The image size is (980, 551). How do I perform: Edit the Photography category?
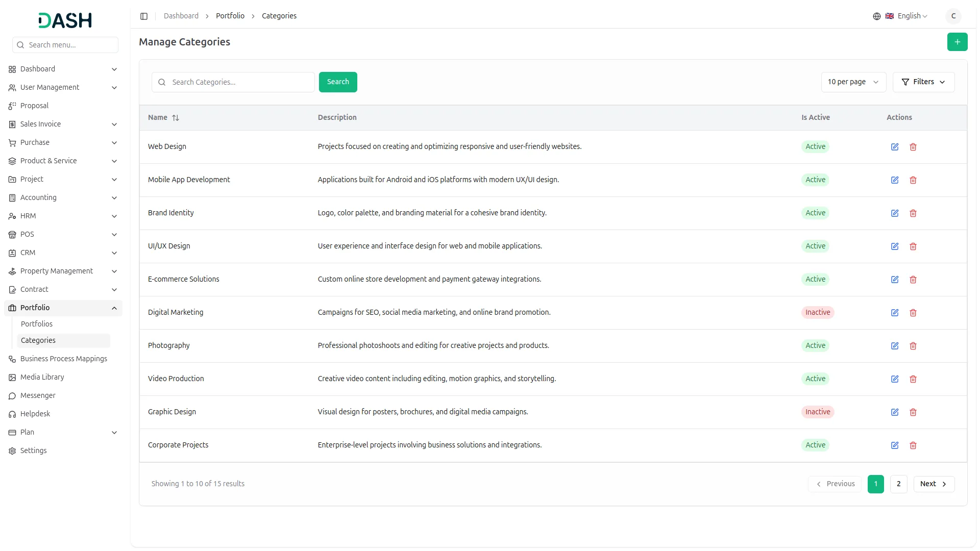[x=895, y=346]
